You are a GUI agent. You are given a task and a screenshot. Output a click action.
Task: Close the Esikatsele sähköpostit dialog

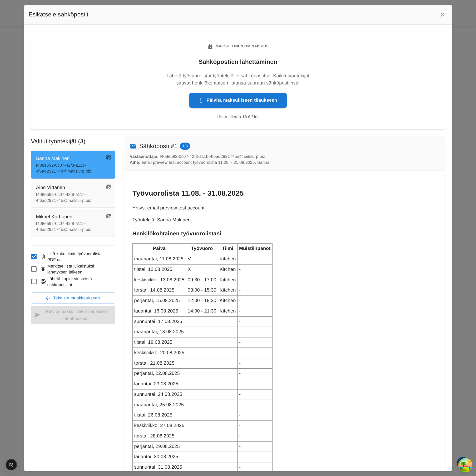click(442, 15)
